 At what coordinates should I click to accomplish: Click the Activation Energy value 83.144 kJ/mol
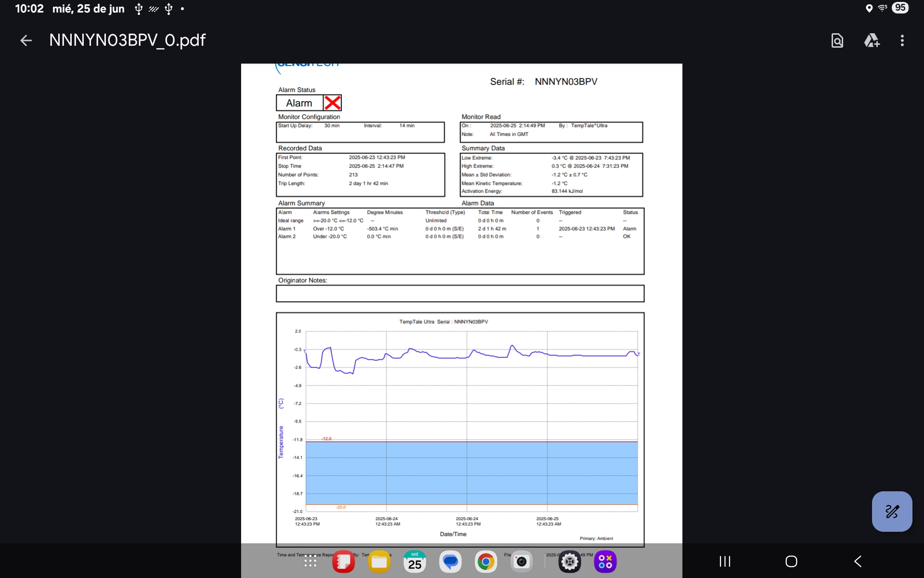(567, 191)
